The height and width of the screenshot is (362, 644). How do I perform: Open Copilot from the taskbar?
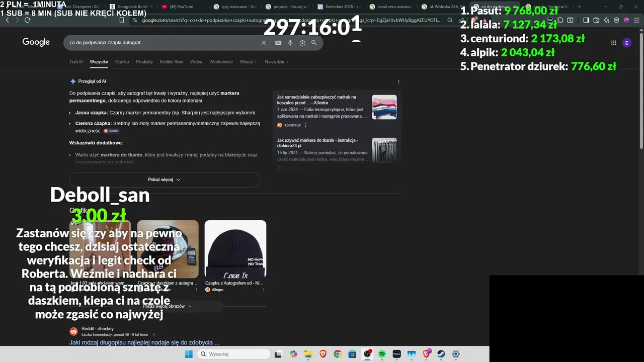[293, 354]
